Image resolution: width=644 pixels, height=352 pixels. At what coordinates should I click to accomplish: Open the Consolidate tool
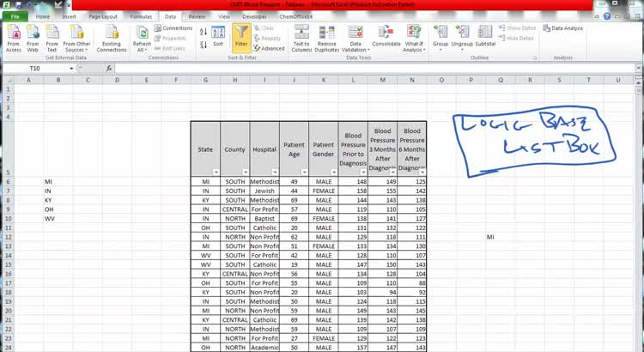(x=386, y=37)
